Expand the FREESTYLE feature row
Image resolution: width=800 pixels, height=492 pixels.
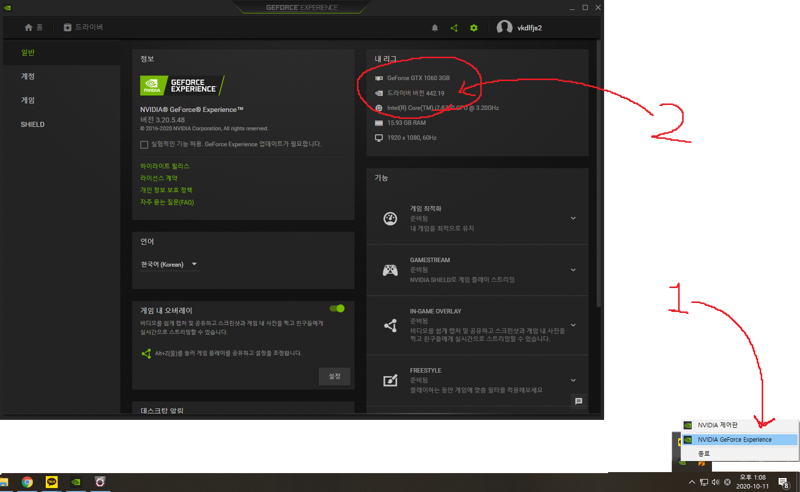click(573, 380)
